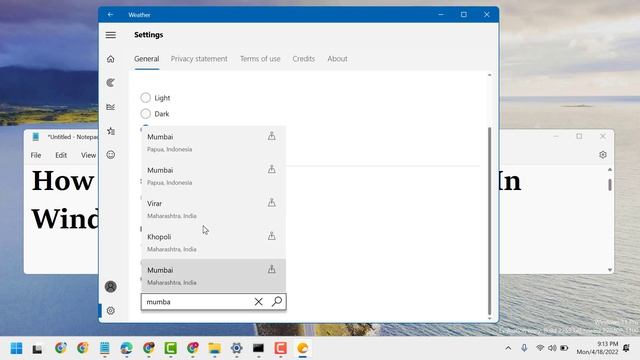Open the Notepad settings gear icon

(603, 155)
